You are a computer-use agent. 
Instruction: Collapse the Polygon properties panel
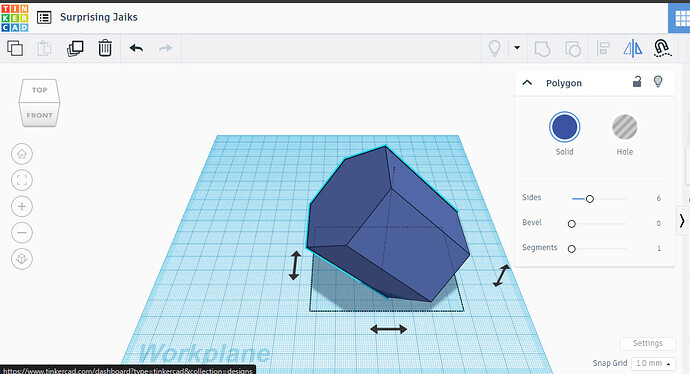[527, 82]
